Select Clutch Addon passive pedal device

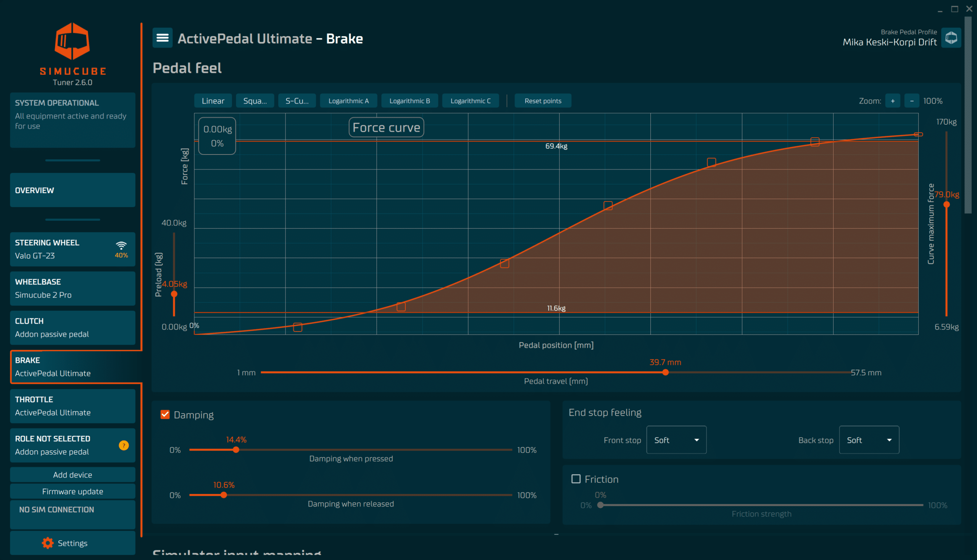tap(73, 327)
